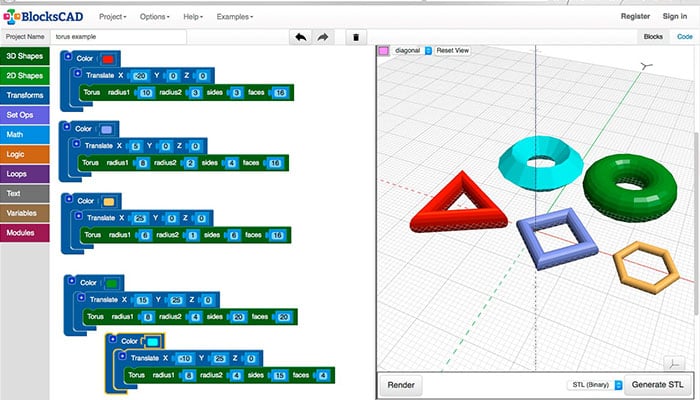
Task: Click the Project Name input field
Action: click(x=118, y=37)
